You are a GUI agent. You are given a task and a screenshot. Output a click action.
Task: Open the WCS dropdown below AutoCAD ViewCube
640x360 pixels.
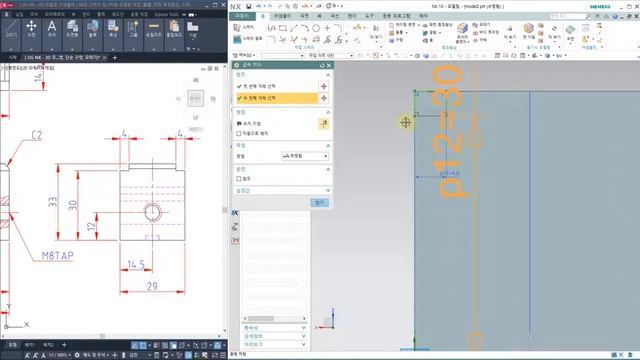click(x=196, y=129)
